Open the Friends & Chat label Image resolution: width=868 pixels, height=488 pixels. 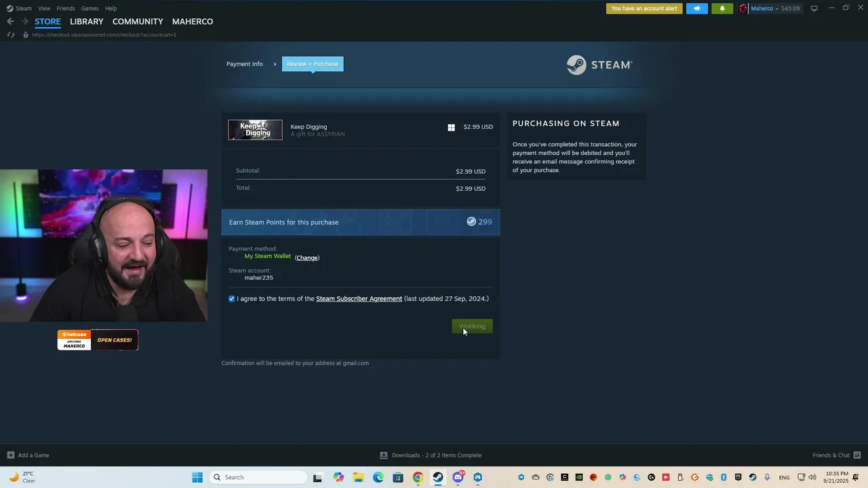[831, 455]
